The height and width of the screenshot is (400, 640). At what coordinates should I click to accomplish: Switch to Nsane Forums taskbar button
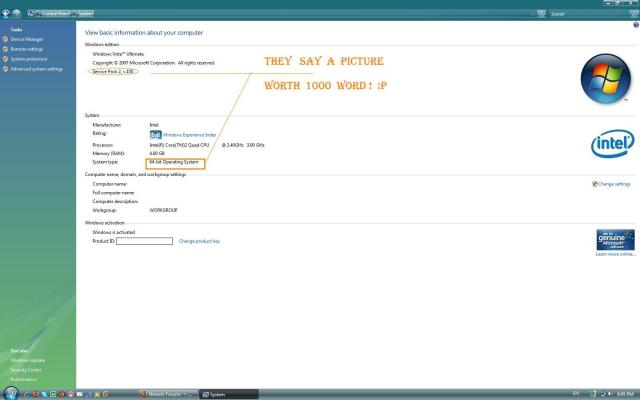168,394
